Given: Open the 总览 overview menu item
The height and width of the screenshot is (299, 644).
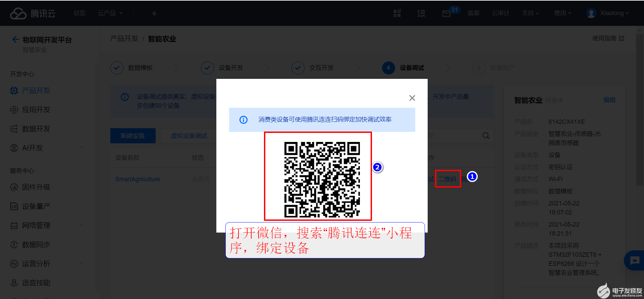Looking at the screenshot, I should tap(79, 13).
